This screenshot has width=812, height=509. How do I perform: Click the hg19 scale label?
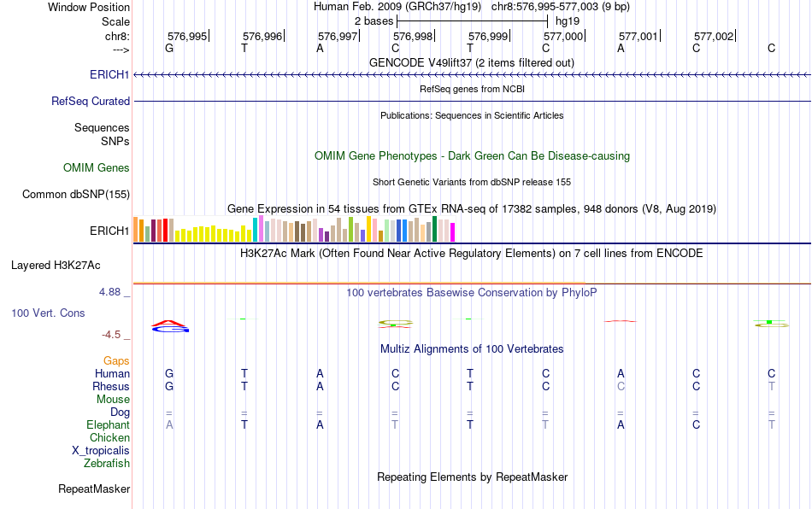point(568,21)
